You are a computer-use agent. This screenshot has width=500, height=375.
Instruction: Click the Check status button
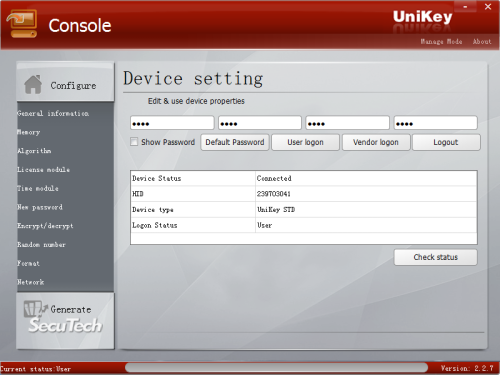[436, 257]
